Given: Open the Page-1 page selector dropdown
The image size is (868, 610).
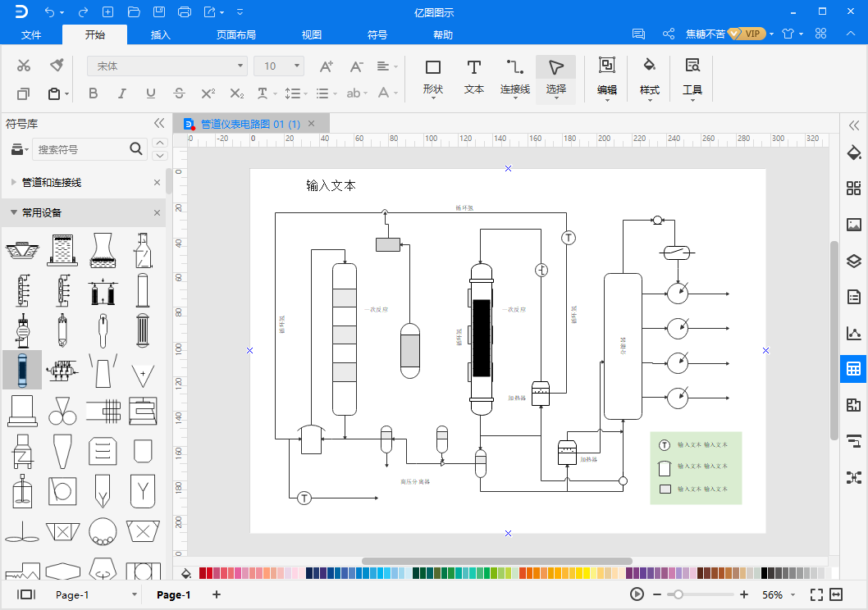Looking at the screenshot, I should (134, 594).
